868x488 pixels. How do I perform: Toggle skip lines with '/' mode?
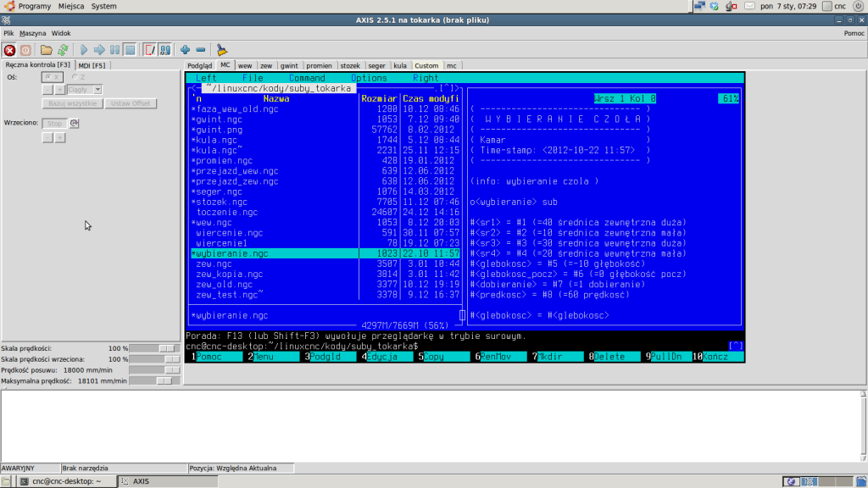pyautogui.click(x=150, y=49)
